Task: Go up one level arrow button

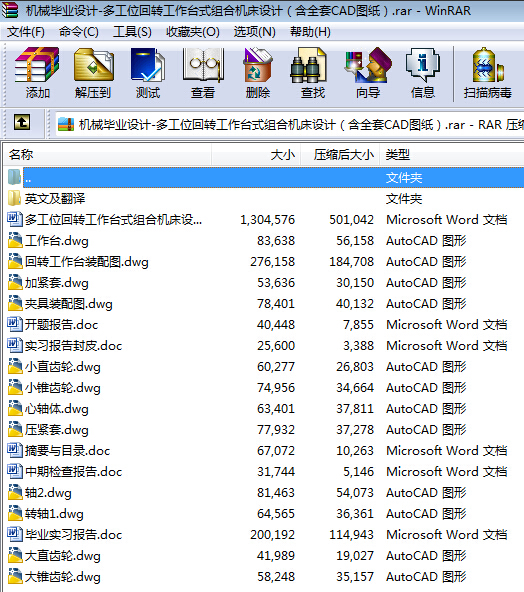Action: point(22,123)
